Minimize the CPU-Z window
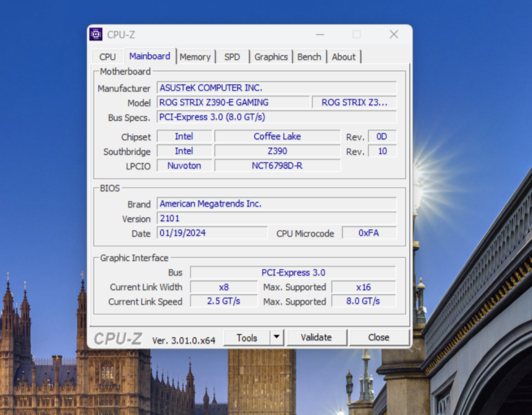This screenshot has width=532, height=415. (x=320, y=34)
